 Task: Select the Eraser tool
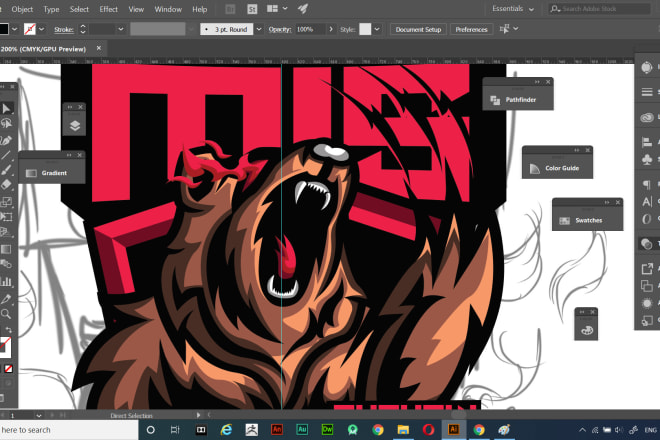pos(6,185)
